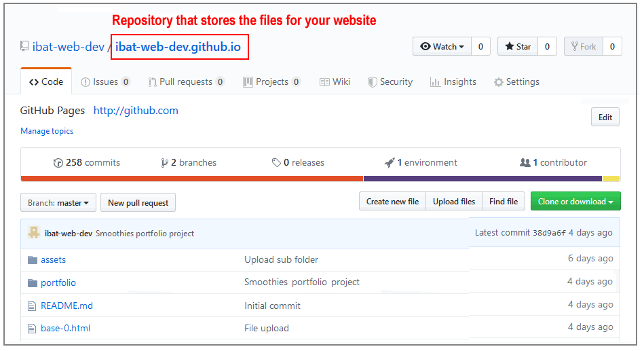Click the Pull requests branch icon
Screen dimensions: 644x351
[x=153, y=82]
